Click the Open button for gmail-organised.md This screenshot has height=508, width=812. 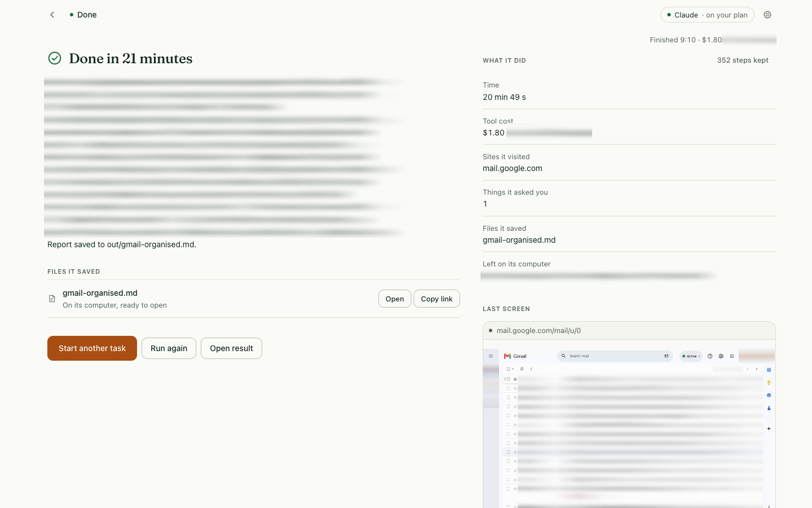[x=395, y=299]
